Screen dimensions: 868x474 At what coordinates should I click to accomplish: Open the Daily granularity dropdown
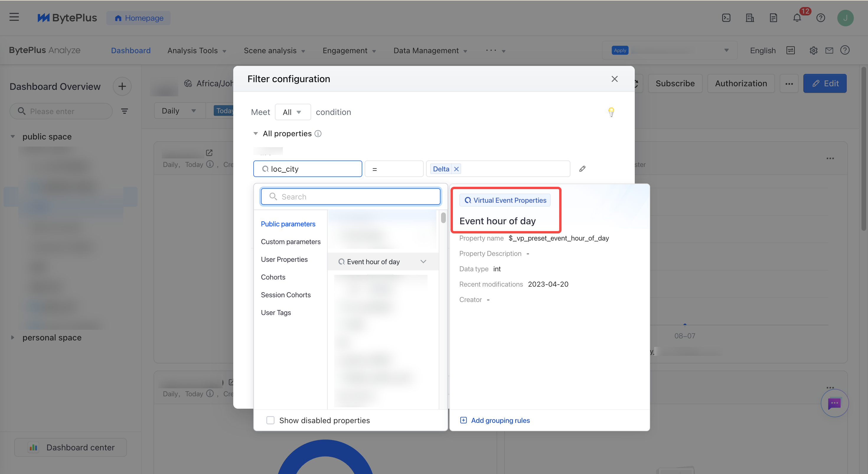click(180, 111)
